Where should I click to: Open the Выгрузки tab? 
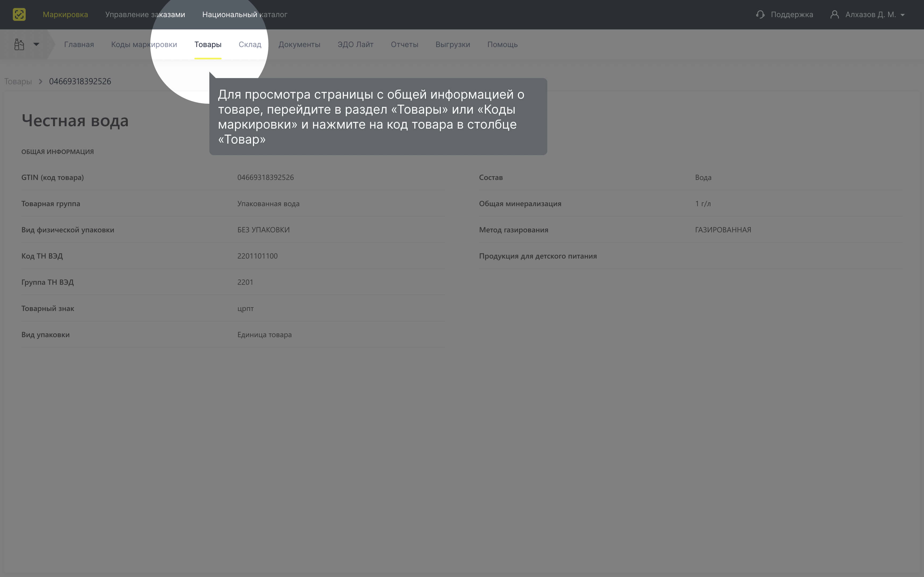452,44
